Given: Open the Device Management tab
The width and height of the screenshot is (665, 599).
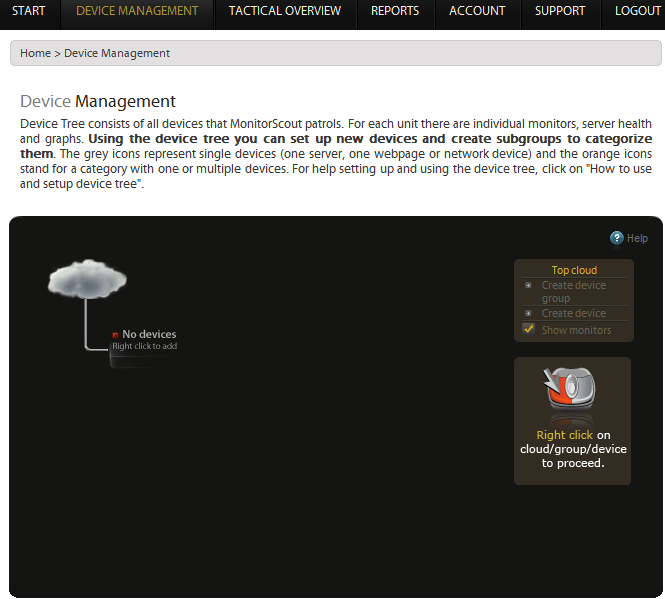Looking at the screenshot, I should [137, 11].
